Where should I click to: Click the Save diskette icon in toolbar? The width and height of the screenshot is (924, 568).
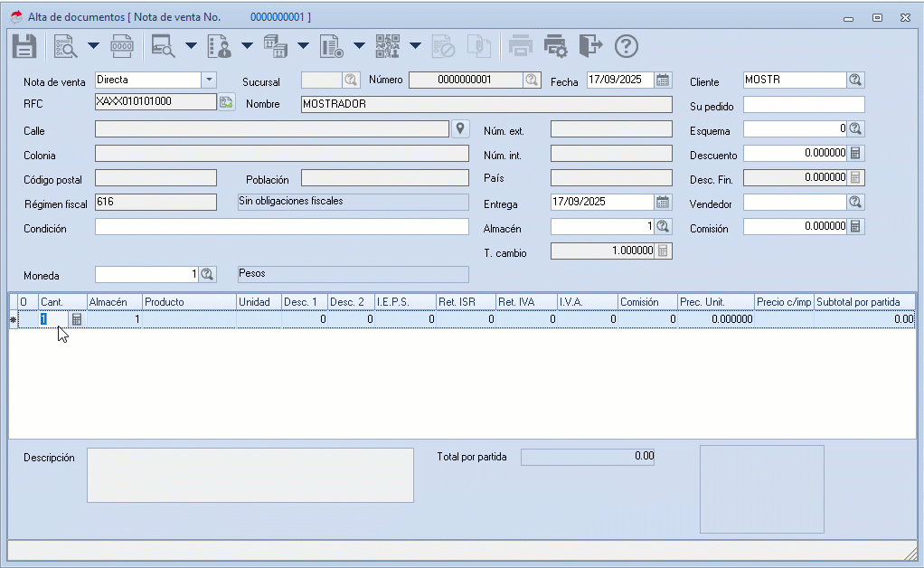pyautogui.click(x=24, y=46)
